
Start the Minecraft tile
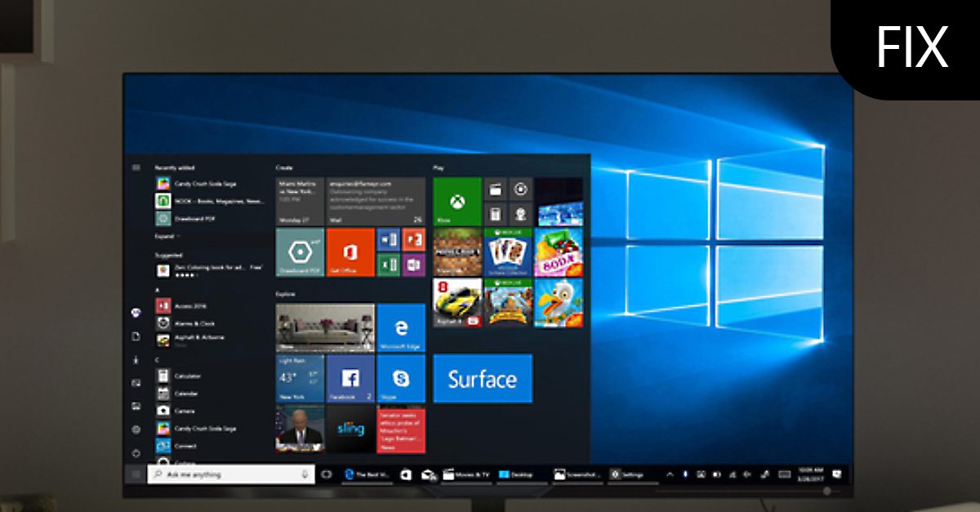coord(456,252)
